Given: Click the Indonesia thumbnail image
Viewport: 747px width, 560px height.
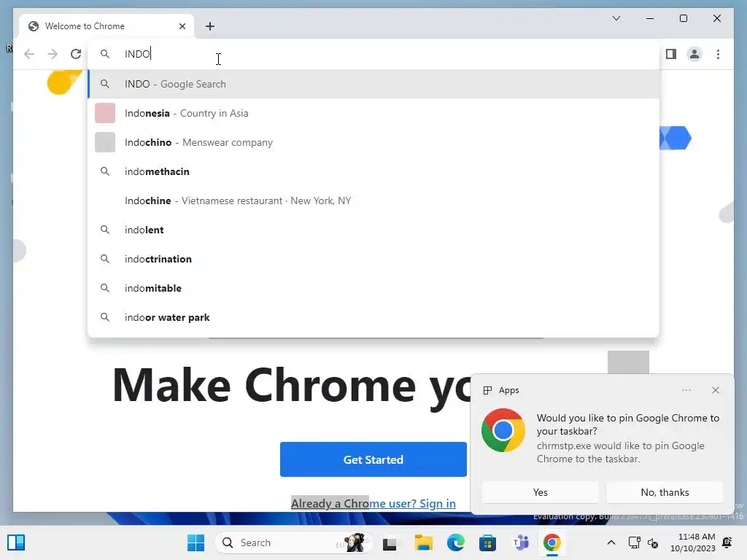Looking at the screenshot, I should tap(105, 113).
